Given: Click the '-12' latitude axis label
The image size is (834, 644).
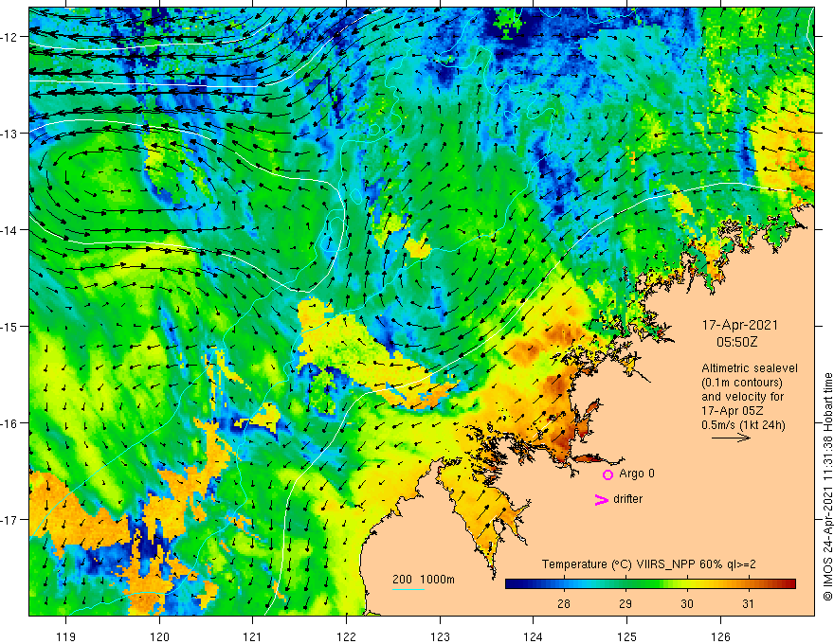Looking at the screenshot, I should coord(9,37).
